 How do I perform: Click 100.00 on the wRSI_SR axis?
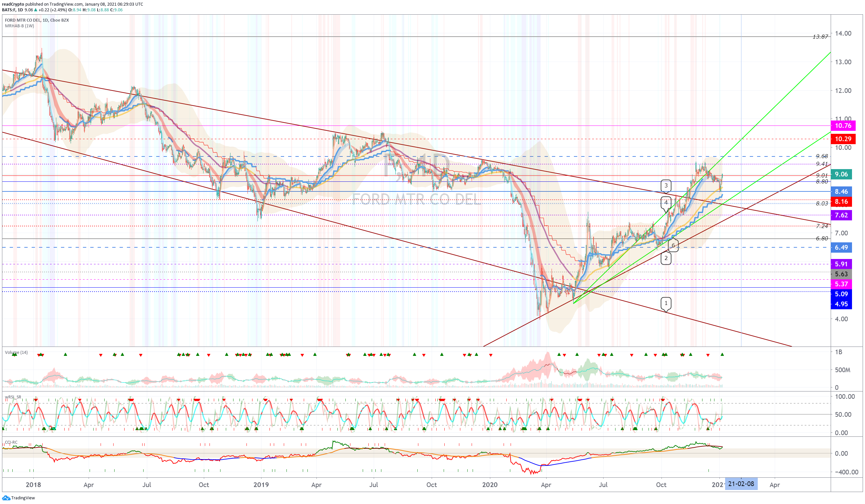coord(845,396)
